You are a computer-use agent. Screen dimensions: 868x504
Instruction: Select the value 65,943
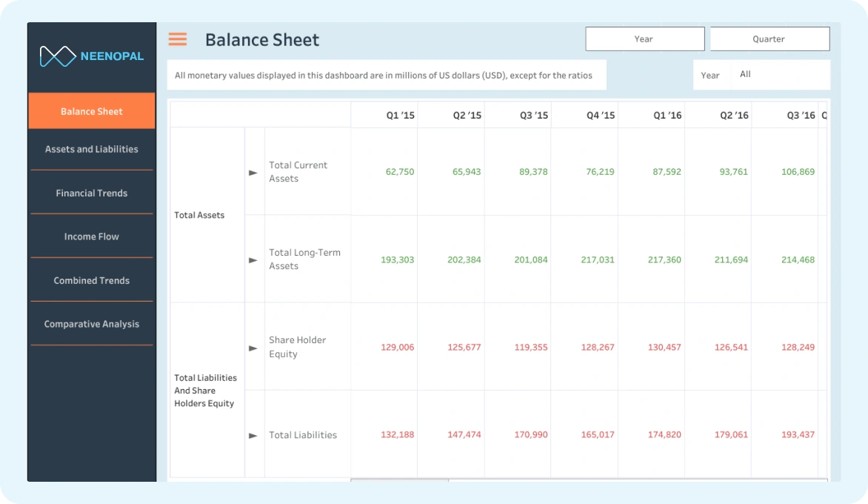tap(467, 172)
